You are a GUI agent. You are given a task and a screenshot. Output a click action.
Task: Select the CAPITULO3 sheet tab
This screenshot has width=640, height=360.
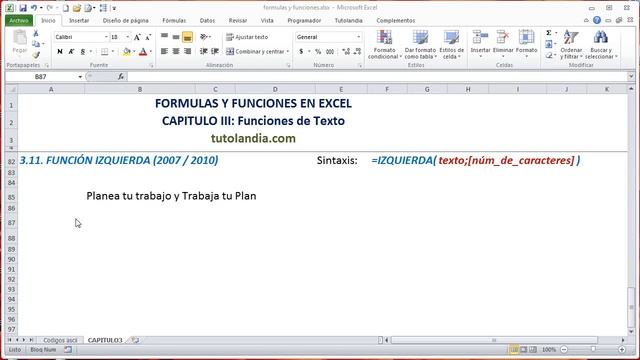105,340
